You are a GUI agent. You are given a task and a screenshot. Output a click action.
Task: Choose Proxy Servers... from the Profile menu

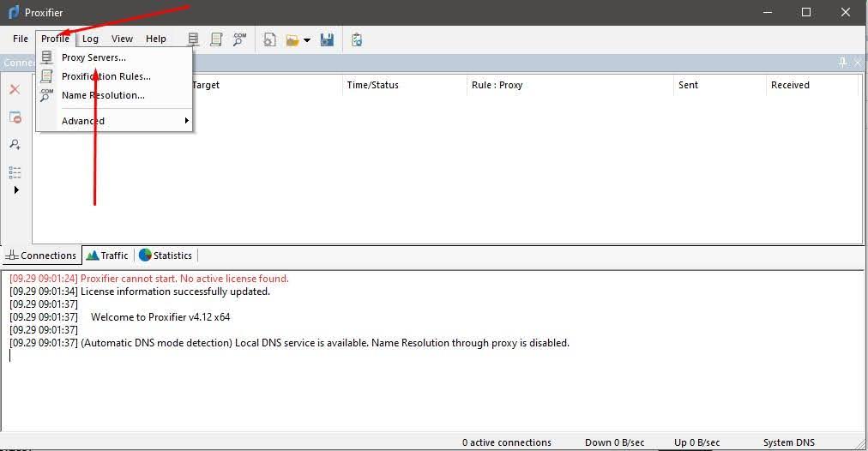click(x=115, y=57)
